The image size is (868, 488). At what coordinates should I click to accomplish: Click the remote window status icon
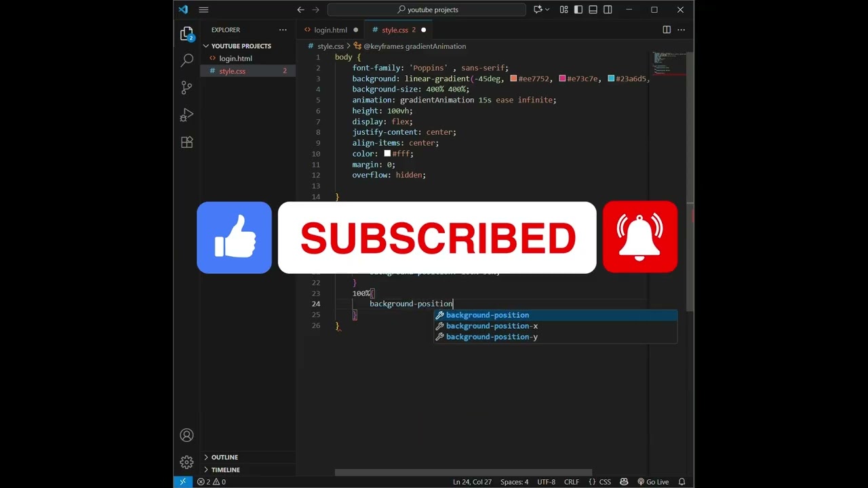pos(182,482)
